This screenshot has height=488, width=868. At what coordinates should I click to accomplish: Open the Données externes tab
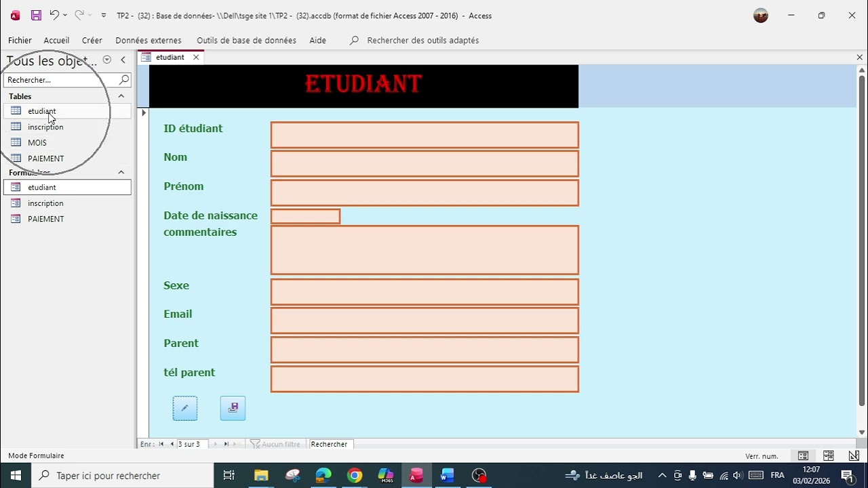149,40
